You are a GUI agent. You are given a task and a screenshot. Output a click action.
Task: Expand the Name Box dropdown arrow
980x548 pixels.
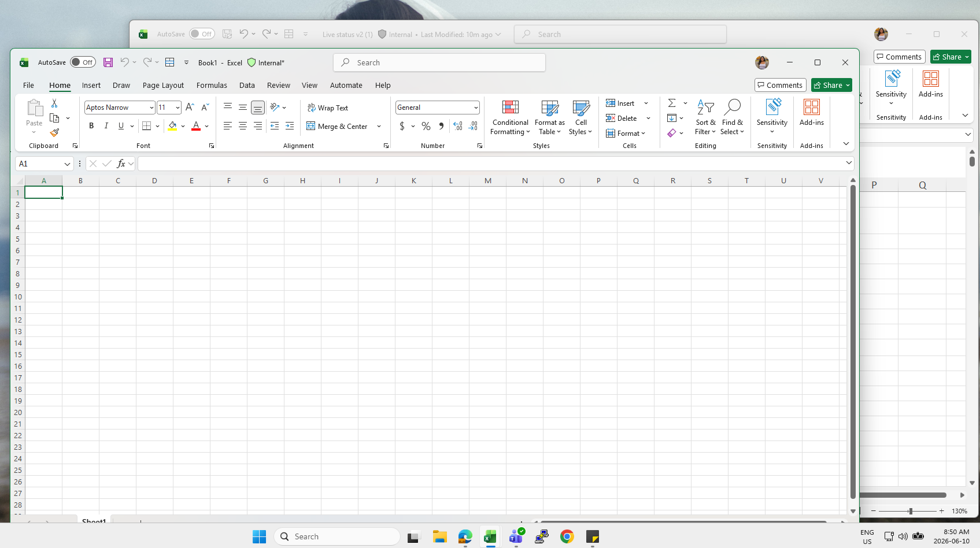point(67,164)
